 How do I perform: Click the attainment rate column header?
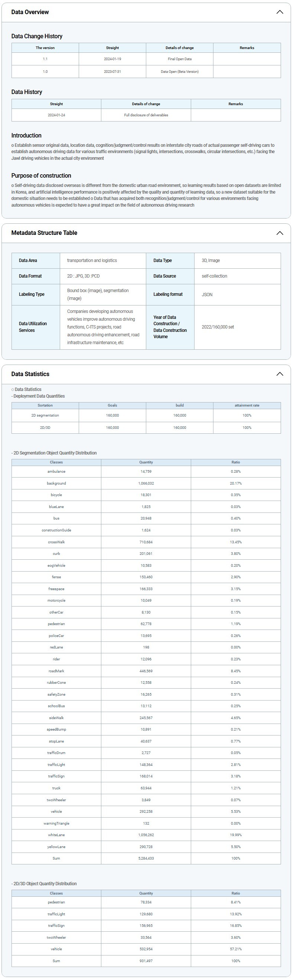pos(247,405)
